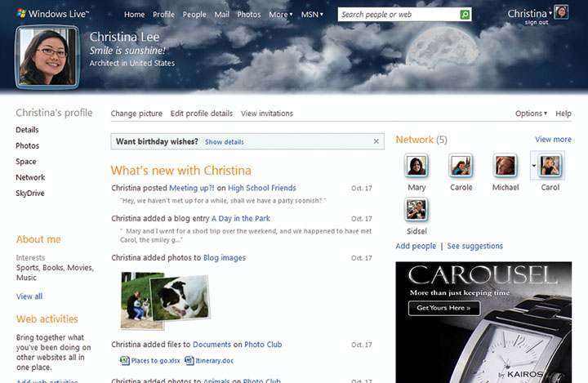Click the Edit profile details link
588x383 pixels.
pyautogui.click(x=201, y=114)
